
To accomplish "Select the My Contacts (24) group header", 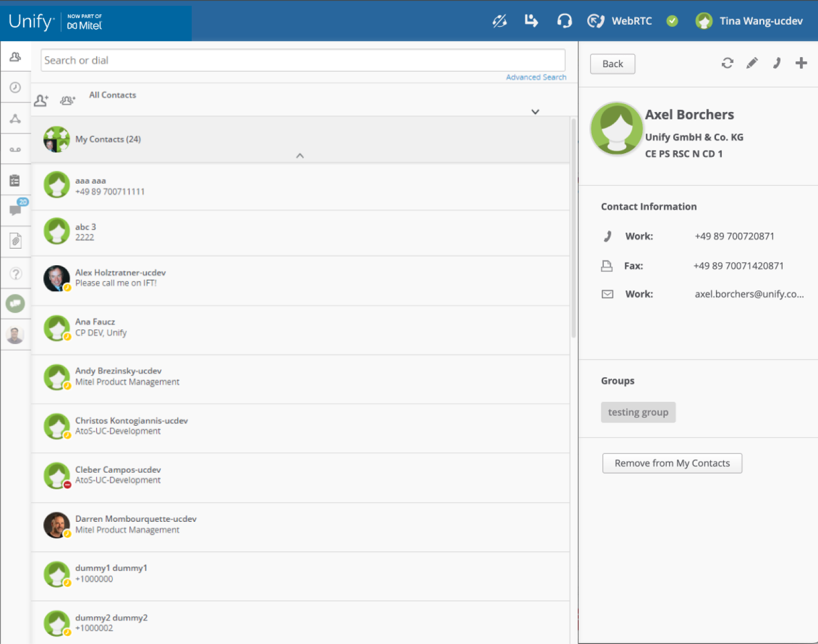I will [301, 139].
